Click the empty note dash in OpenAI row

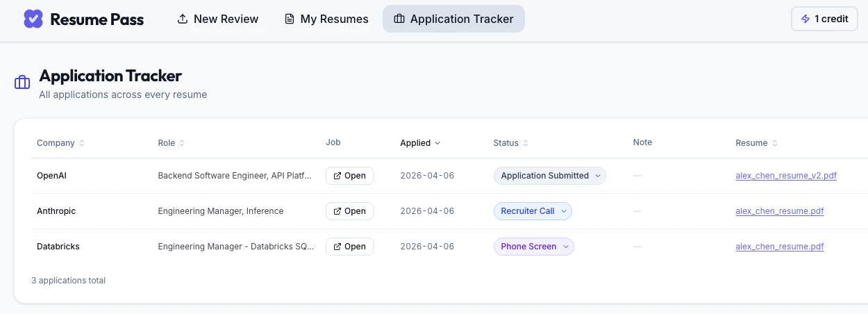[637, 176]
